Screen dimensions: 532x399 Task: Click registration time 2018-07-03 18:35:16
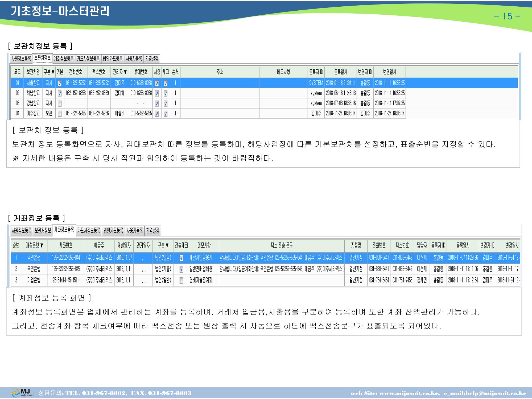point(341,103)
